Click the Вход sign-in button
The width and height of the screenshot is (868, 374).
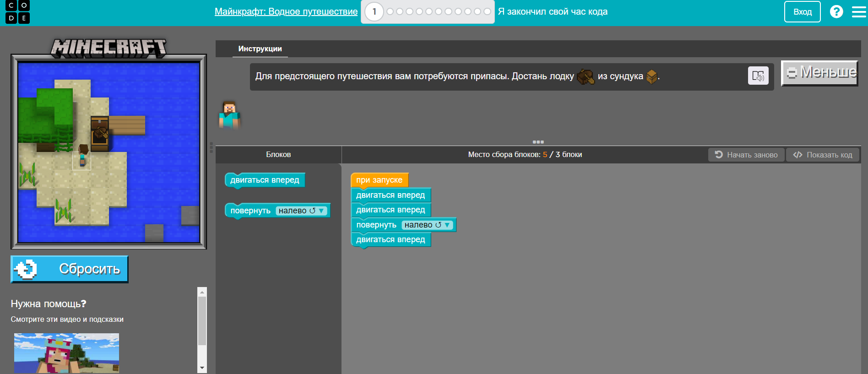[803, 12]
